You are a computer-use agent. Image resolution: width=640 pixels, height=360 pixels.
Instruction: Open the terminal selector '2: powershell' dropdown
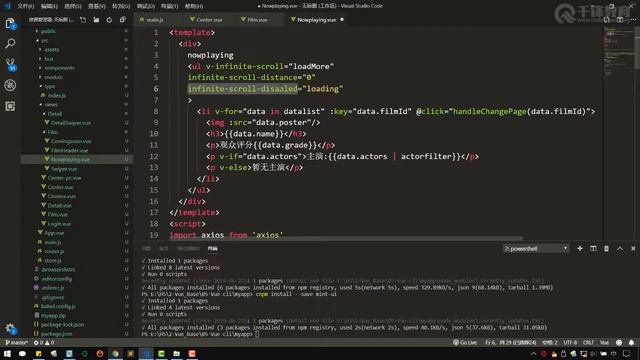(536, 248)
